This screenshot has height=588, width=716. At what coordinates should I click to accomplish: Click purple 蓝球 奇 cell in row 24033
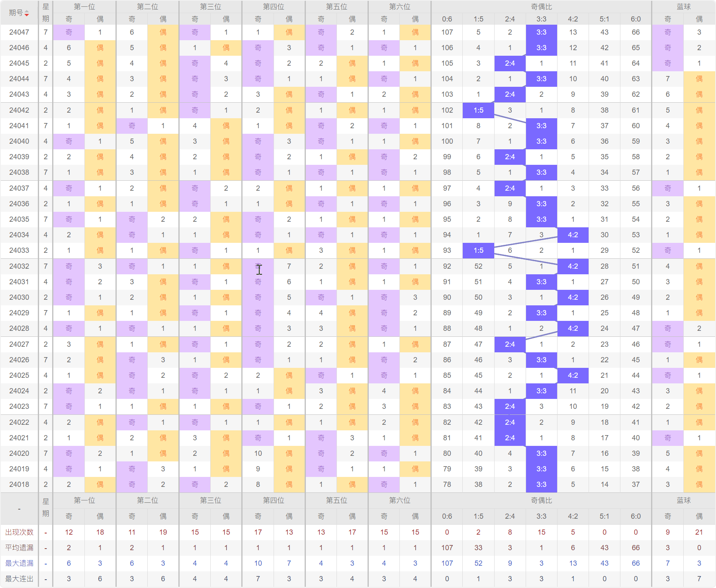click(x=667, y=250)
